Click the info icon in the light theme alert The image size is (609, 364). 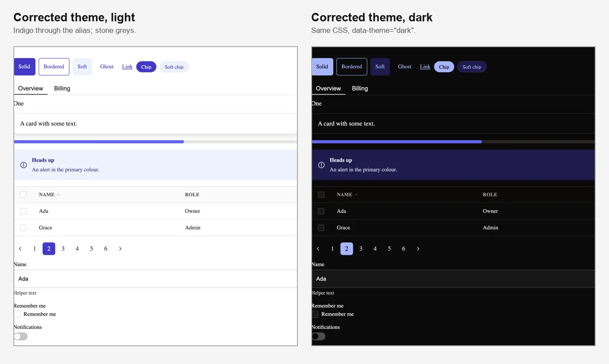pos(24,165)
